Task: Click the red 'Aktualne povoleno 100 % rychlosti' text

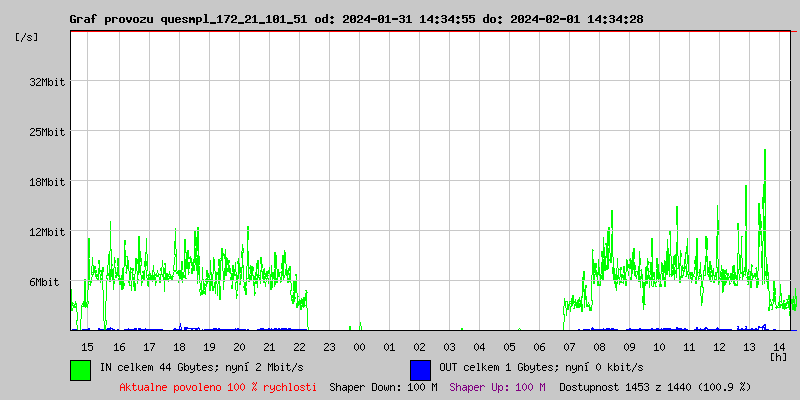Action: point(218,386)
